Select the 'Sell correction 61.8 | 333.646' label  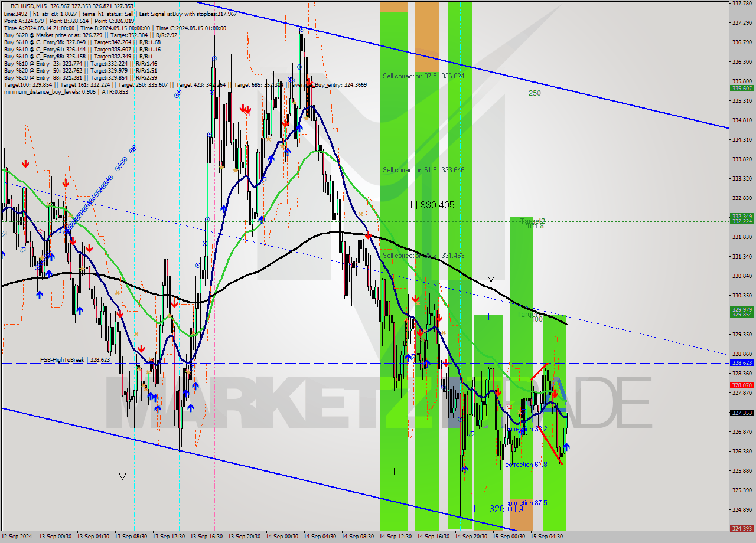click(x=423, y=170)
